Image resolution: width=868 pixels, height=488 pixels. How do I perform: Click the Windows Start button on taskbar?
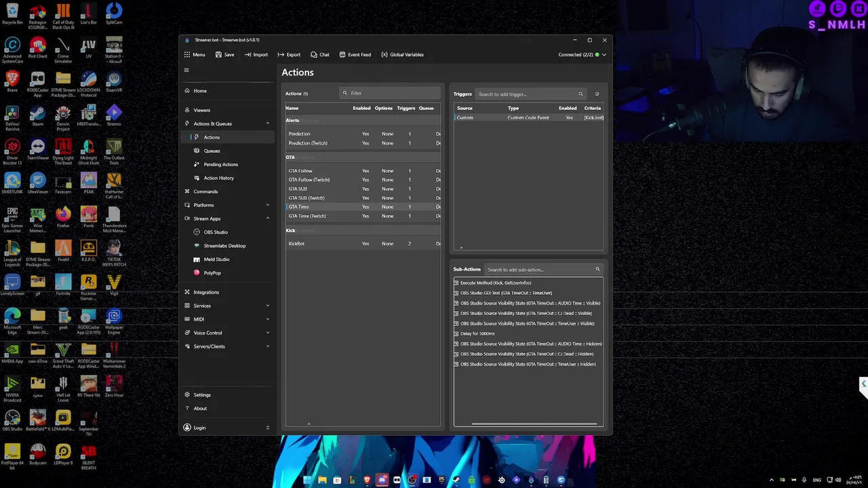(x=307, y=480)
